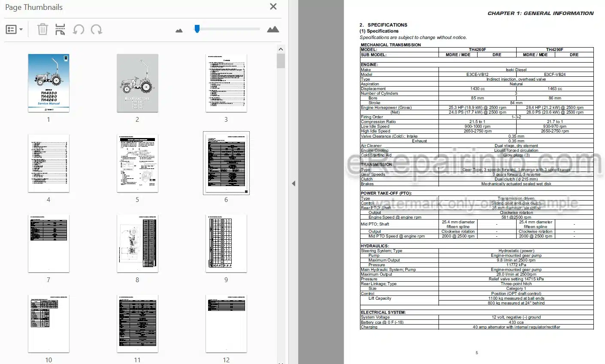Select page 3 contents thumbnail
This screenshot has width=605, height=364.
[226, 83]
